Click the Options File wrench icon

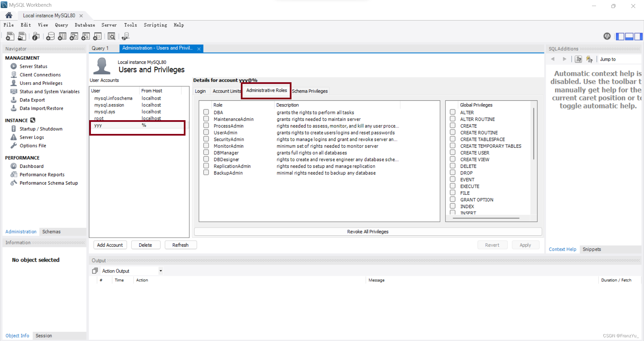14,145
